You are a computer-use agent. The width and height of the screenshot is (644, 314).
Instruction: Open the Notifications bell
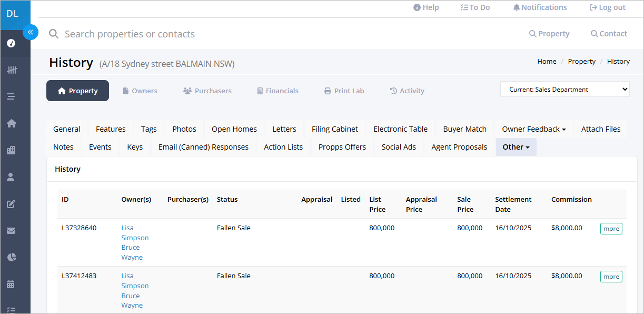[540, 7]
